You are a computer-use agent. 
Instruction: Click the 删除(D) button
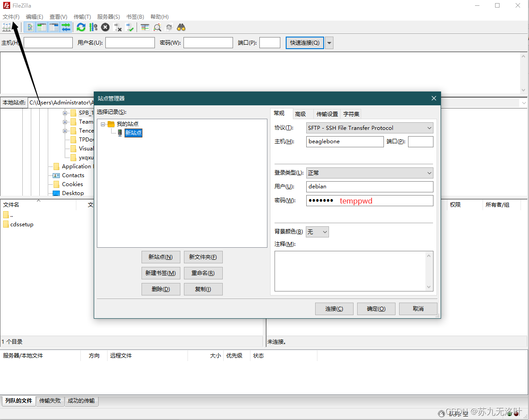tap(161, 289)
